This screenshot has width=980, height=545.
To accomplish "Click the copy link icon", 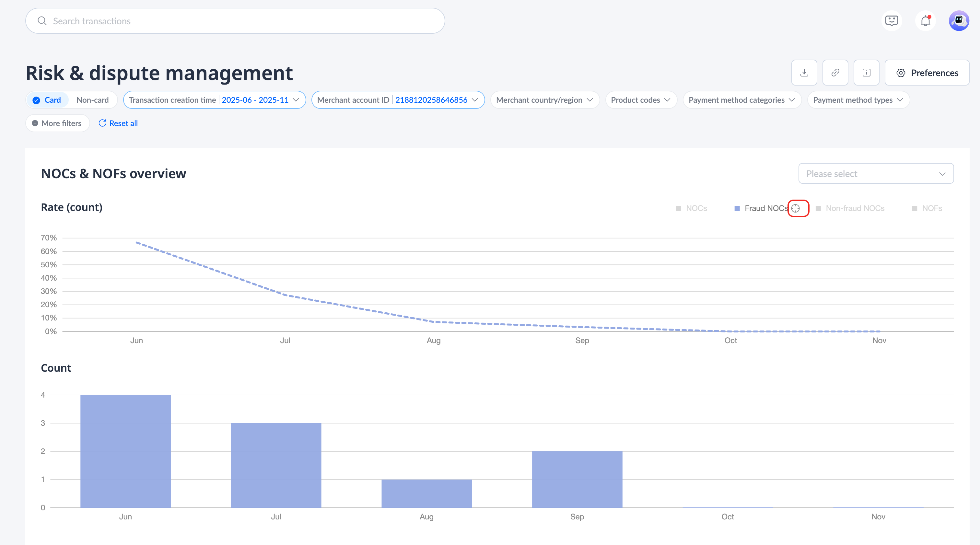I will point(835,73).
